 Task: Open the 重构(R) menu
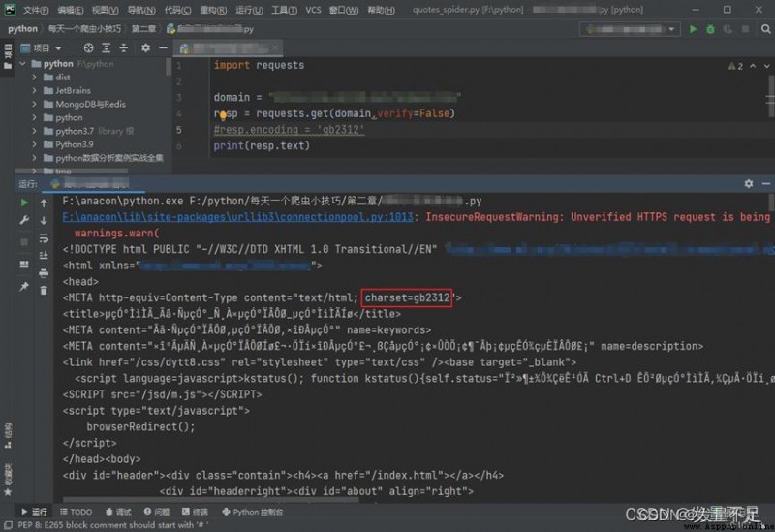213,10
